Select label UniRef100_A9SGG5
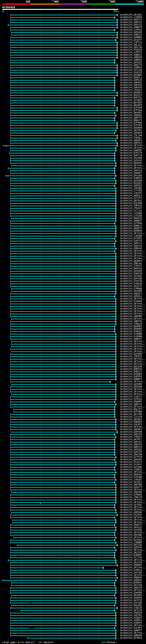Screen dimensions: 146x644 click(x=131, y=32)
